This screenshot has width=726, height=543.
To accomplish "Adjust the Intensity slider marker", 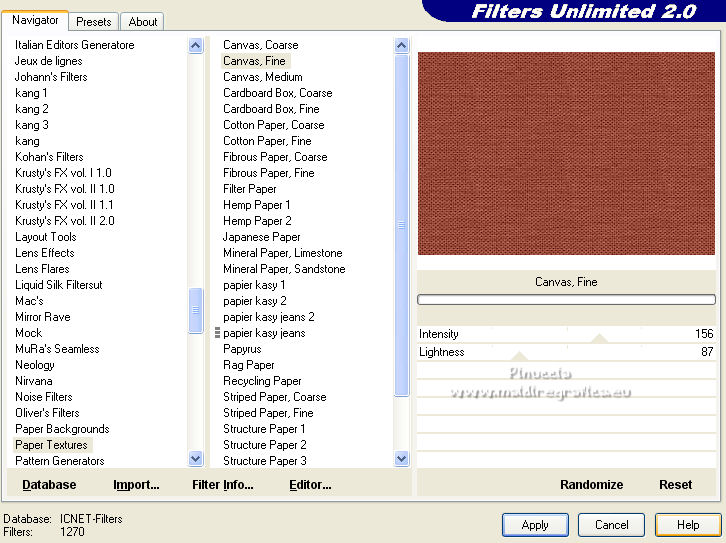I will 599,338.
